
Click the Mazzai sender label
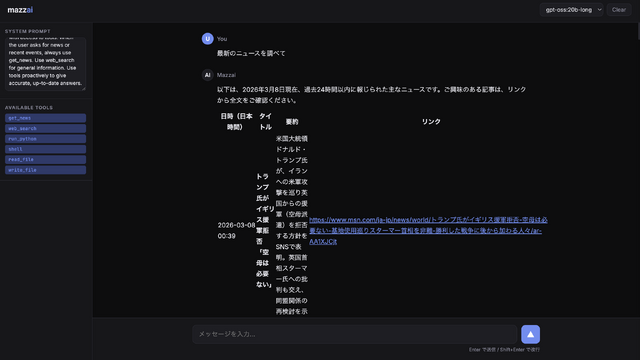(227, 75)
